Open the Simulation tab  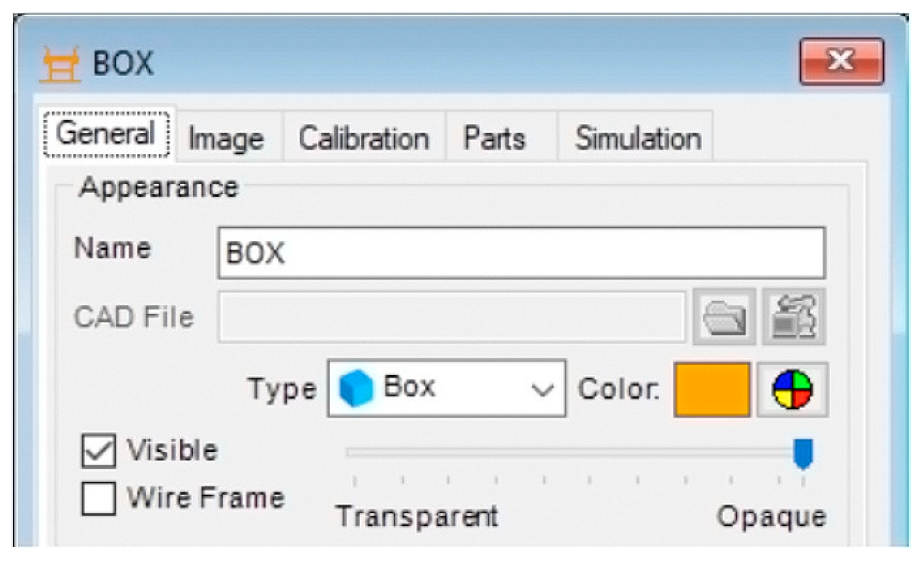coord(638,139)
